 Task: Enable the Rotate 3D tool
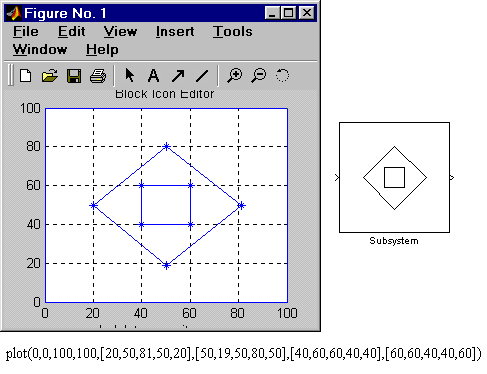pyautogui.click(x=282, y=75)
